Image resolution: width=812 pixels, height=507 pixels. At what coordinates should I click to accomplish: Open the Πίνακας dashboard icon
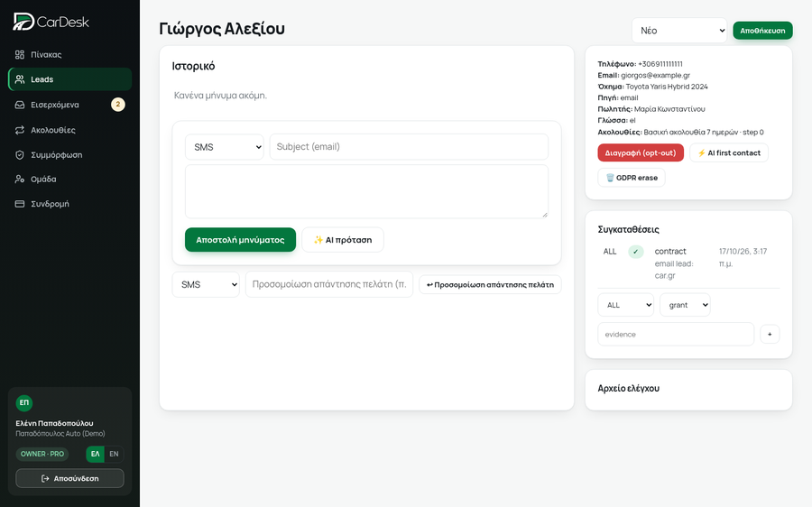pyautogui.click(x=20, y=54)
